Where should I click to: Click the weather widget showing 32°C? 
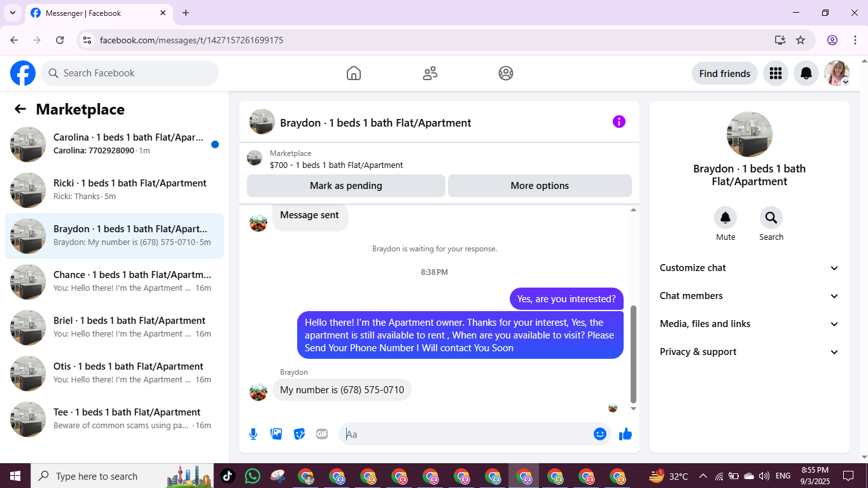coord(668,476)
